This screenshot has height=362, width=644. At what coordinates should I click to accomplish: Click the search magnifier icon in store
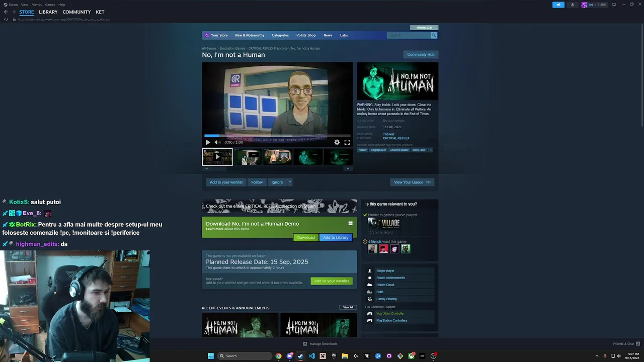434,35
